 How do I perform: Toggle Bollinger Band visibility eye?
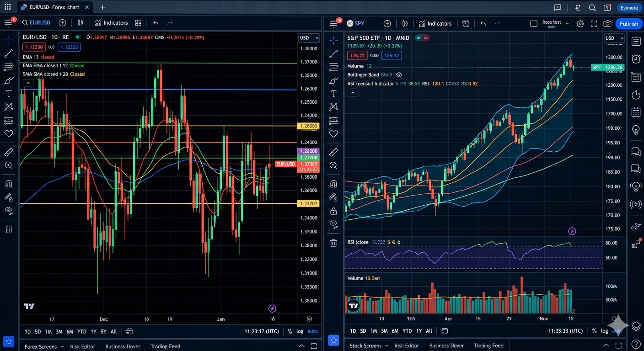pos(399,74)
